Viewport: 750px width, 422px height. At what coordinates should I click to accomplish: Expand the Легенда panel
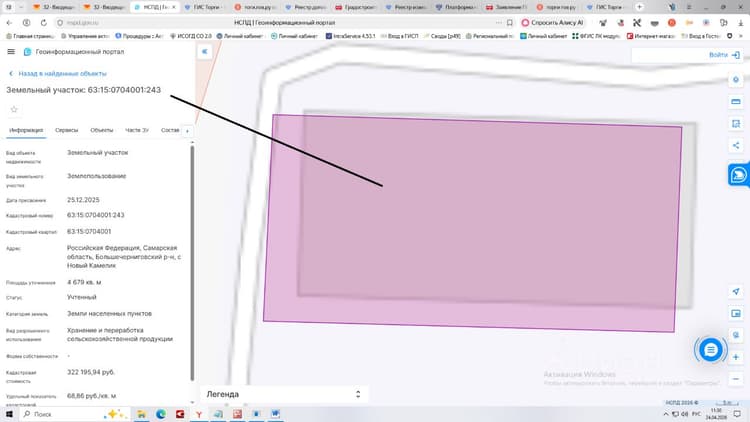pyautogui.click(x=284, y=394)
